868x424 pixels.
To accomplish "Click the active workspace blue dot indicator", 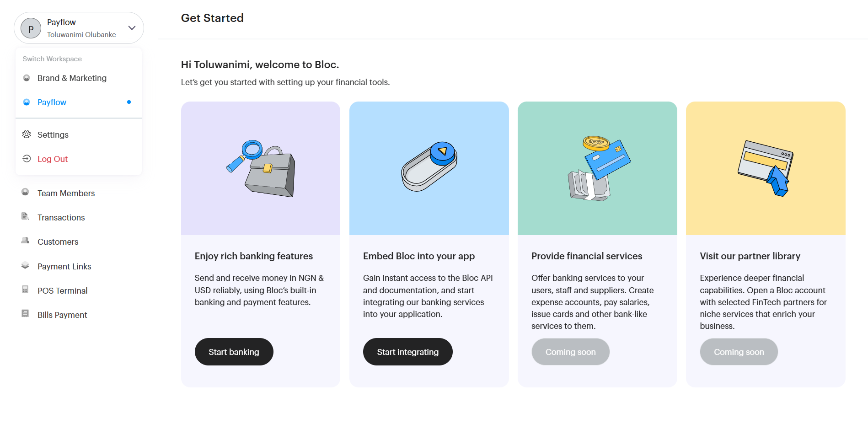I will (x=129, y=102).
